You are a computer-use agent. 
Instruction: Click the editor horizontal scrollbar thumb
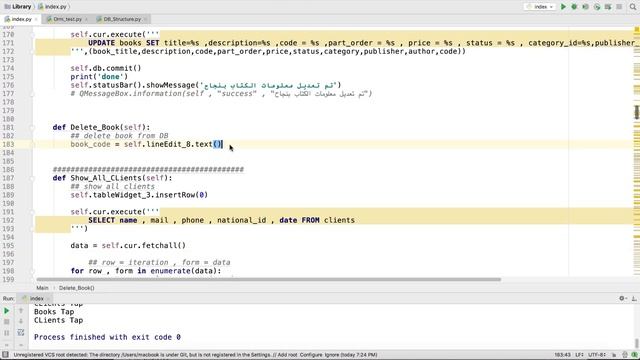268,280
